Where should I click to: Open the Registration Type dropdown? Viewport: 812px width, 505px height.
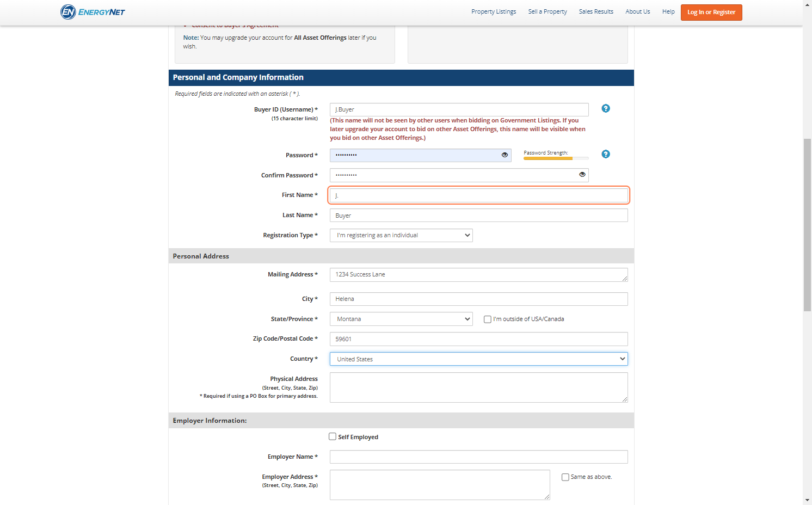pyautogui.click(x=401, y=235)
